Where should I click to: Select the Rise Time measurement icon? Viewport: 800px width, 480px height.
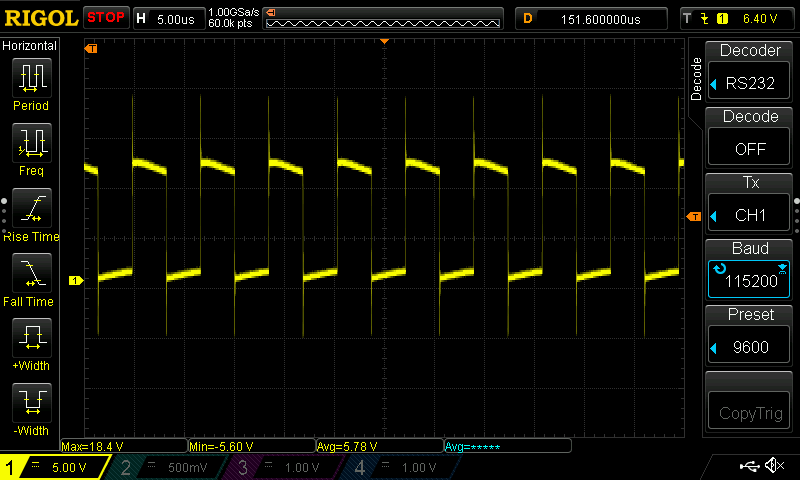[32, 208]
